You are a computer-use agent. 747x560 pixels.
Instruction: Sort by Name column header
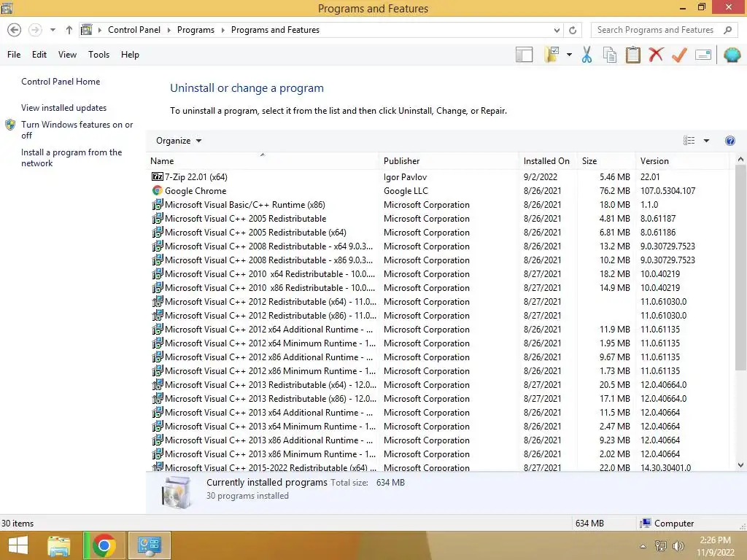point(263,161)
